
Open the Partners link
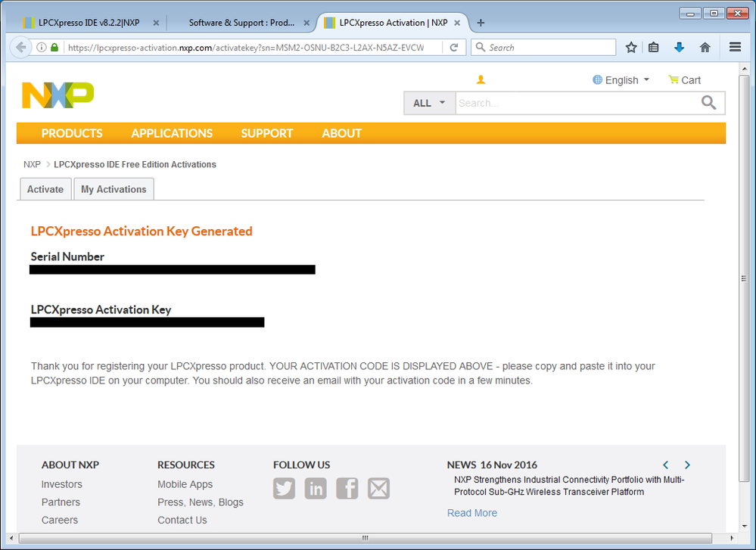61,502
